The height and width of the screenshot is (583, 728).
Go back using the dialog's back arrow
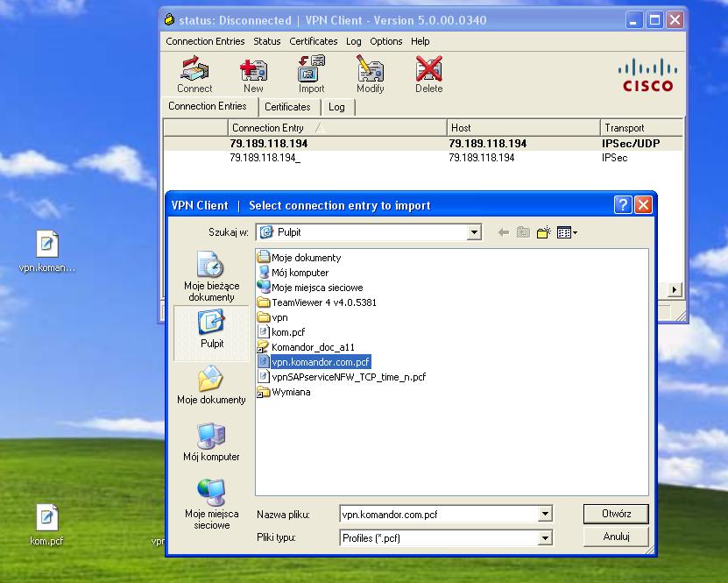pos(503,232)
